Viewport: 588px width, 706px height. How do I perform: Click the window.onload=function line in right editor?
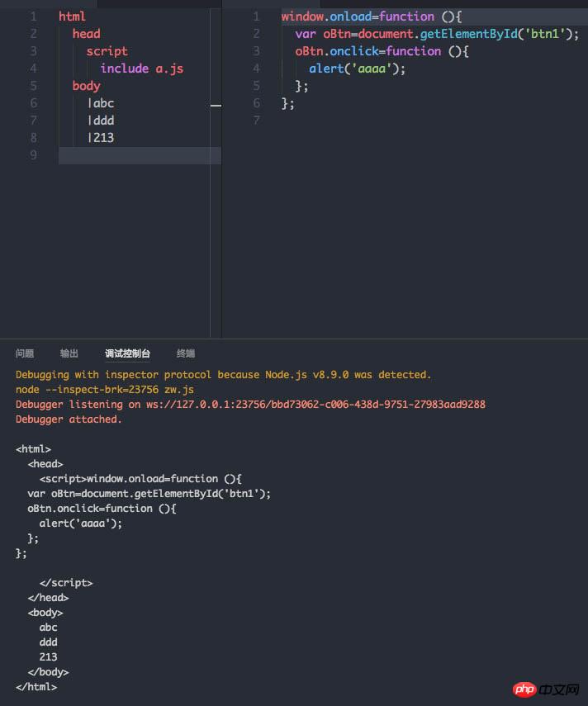372,17
